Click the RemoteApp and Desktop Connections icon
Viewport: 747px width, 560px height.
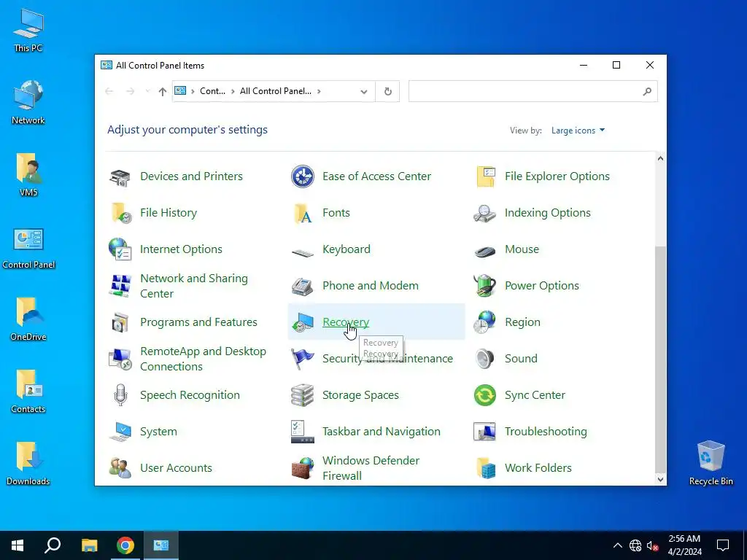120,359
